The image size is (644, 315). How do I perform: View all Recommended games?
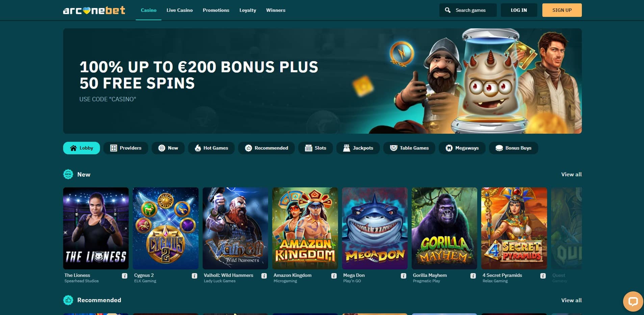point(571,300)
